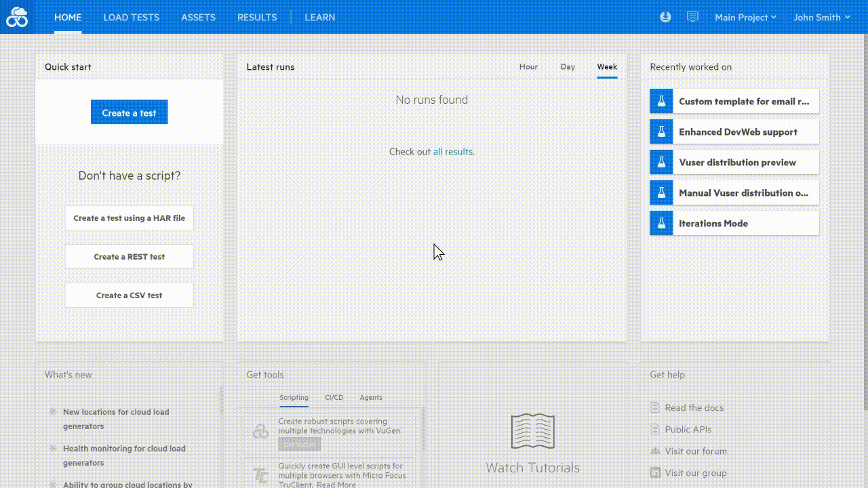
Task: Select the TruClient icon in Get tools
Action: 260,475
